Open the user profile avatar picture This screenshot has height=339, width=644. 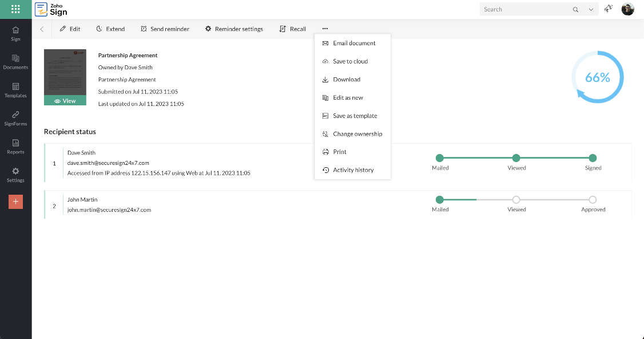(627, 9)
